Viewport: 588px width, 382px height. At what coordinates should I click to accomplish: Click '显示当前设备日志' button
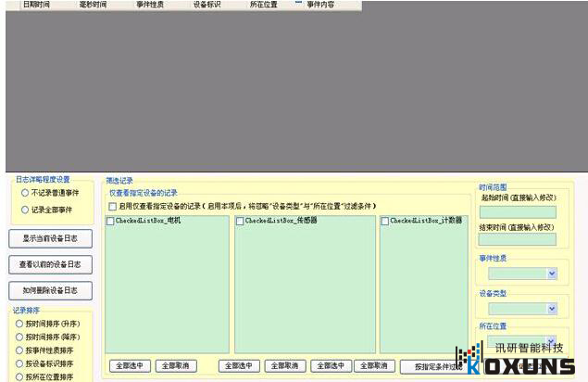point(51,238)
